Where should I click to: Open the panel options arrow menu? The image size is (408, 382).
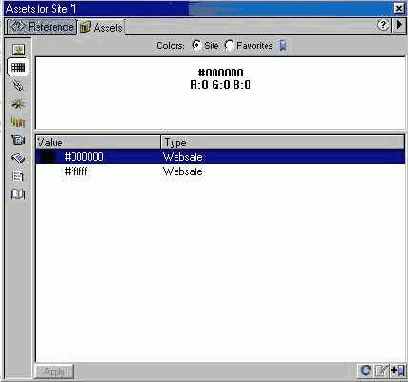[399, 25]
